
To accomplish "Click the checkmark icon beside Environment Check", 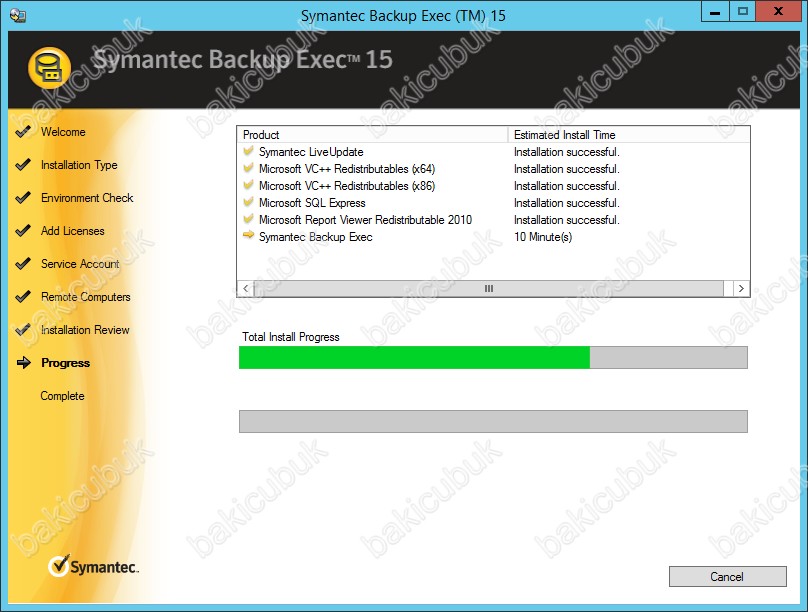I will (x=23, y=198).
